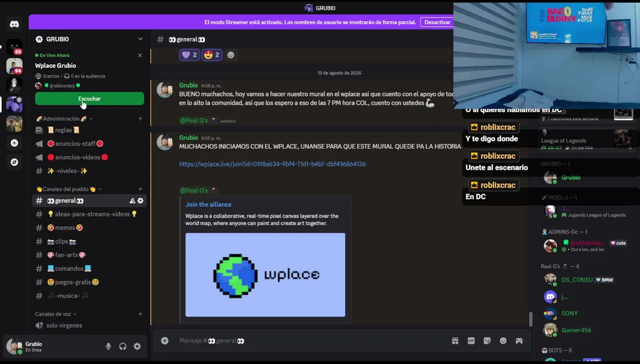640x364 pixels.
Task: Add channel to Administración category
Action: [x=140, y=119]
